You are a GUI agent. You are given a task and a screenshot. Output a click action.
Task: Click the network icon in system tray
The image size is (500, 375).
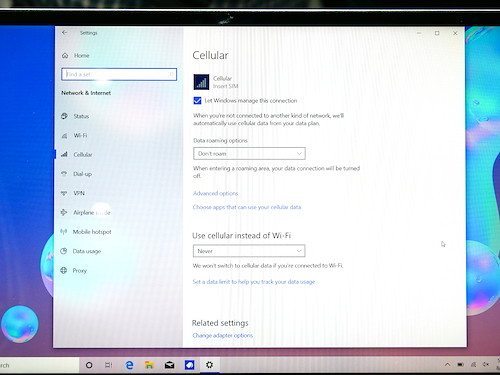(x=473, y=365)
